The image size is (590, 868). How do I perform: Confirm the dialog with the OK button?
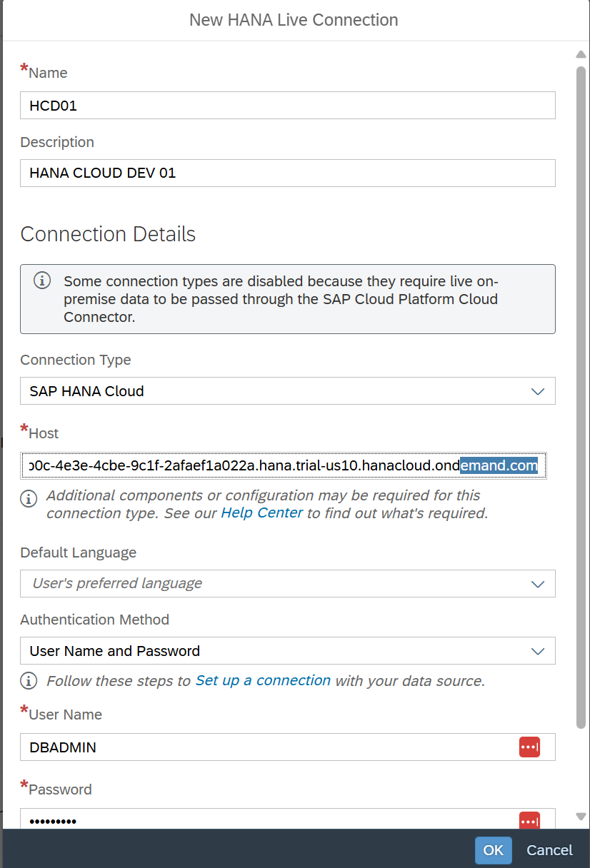494,850
